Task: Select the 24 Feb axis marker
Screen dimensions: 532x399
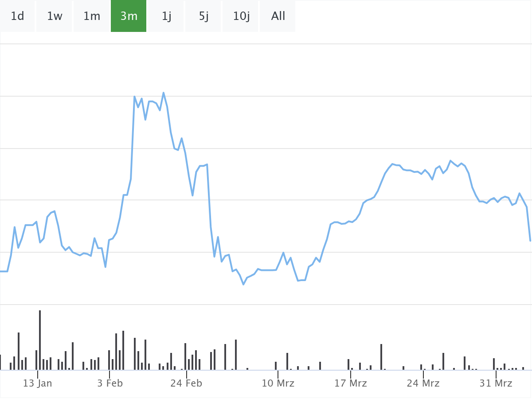Action: (186, 383)
